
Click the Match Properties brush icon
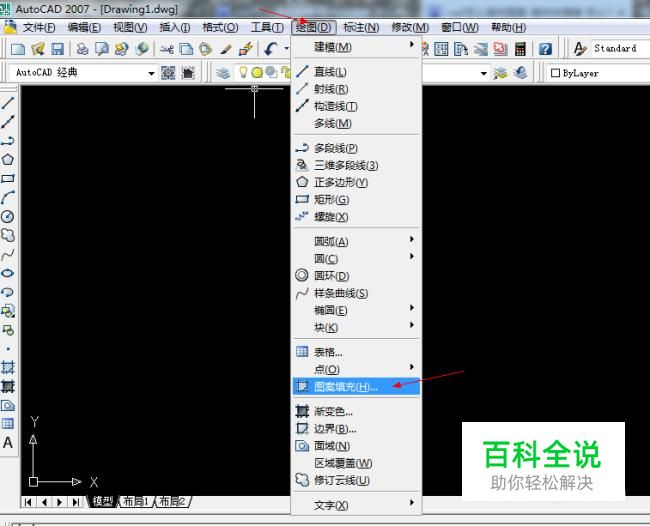click(226, 49)
